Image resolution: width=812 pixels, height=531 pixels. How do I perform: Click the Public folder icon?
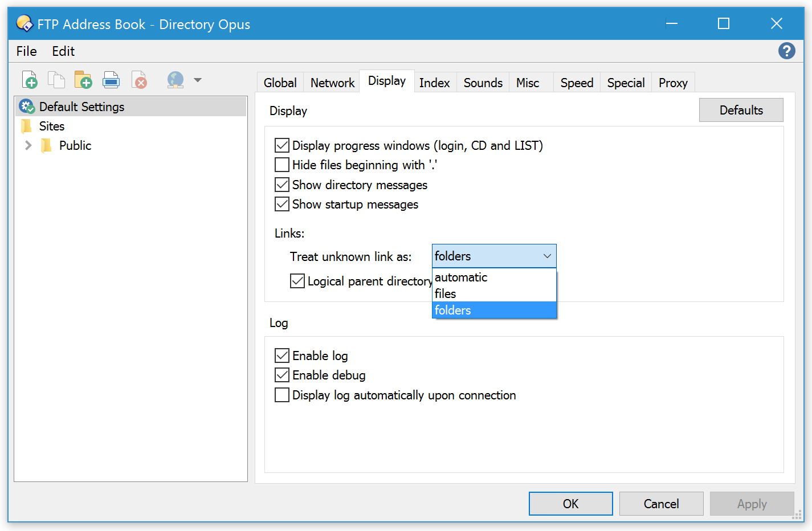click(46, 146)
